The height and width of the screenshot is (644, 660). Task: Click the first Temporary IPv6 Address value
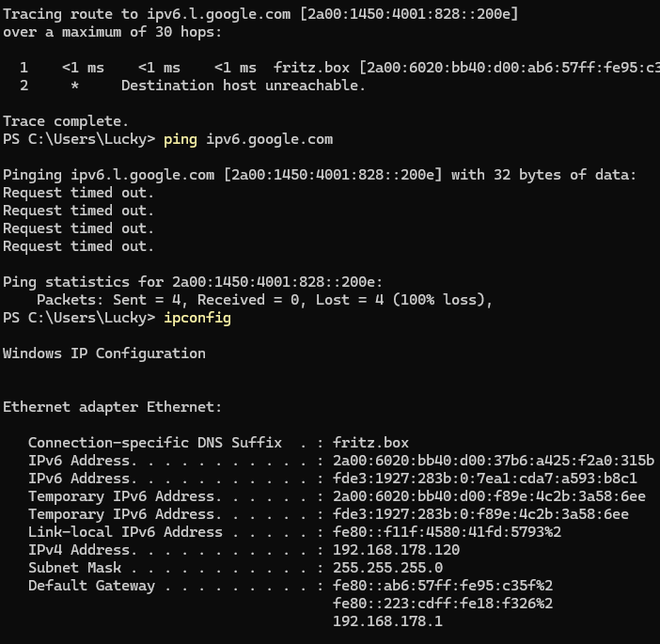(x=489, y=496)
